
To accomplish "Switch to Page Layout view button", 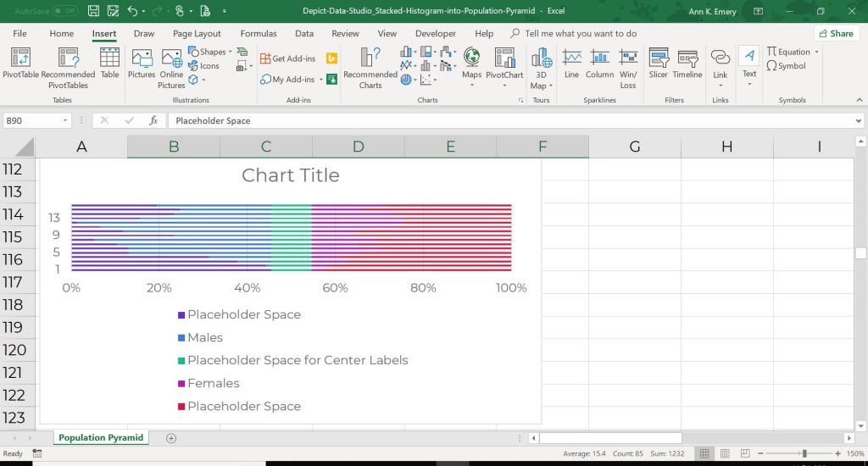I will [725, 453].
